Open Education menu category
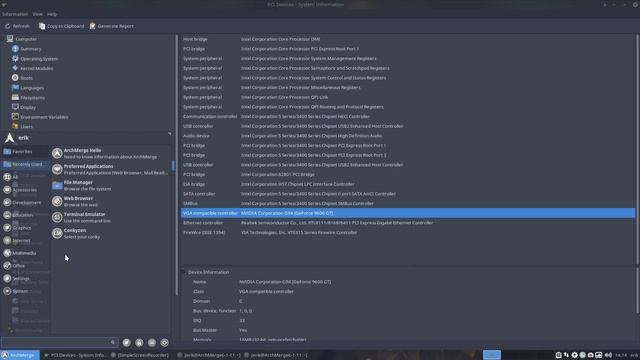Screen dimensions: 640x360 tap(24, 215)
